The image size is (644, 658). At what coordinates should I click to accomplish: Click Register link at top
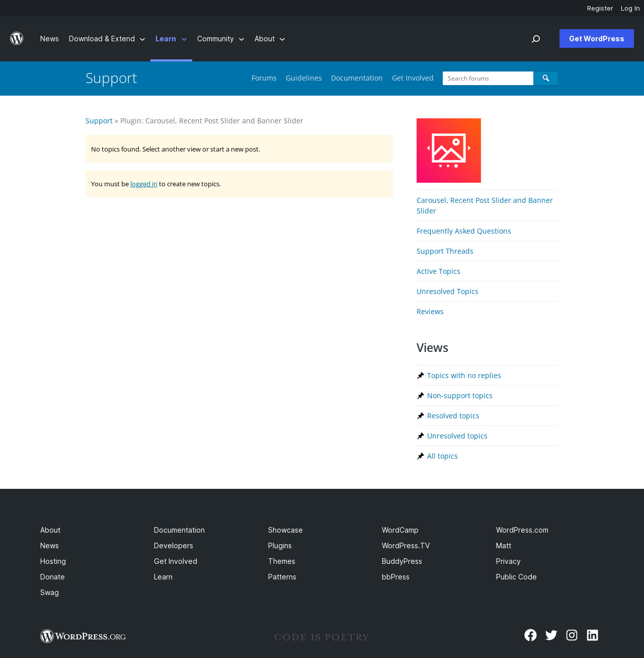click(x=600, y=8)
